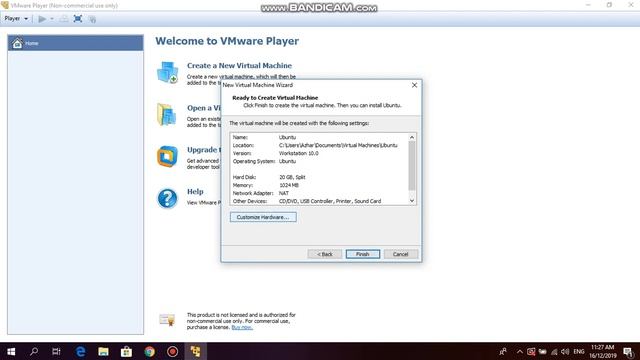This screenshot has height=360, width=640.
Task: Cancel the New Virtual Machine Wizard
Action: [x=400, y=254]
